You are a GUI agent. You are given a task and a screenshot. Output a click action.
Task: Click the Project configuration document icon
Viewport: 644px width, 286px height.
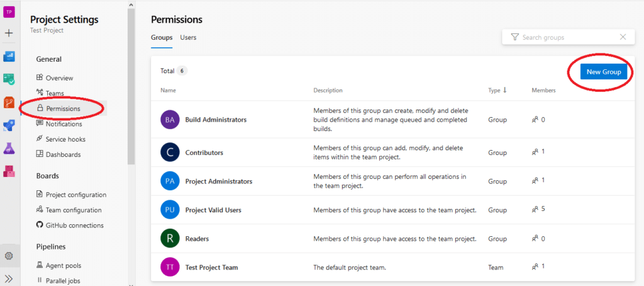click(x=40, y=194)
